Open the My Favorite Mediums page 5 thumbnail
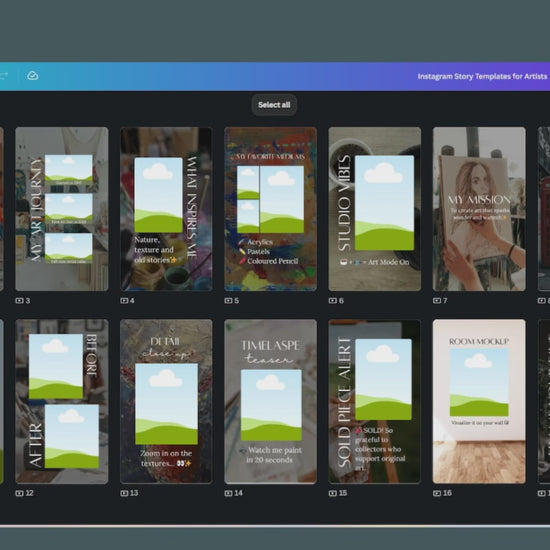Image resolution: width=550 pixels, height=550 pixels. point(270,209)
